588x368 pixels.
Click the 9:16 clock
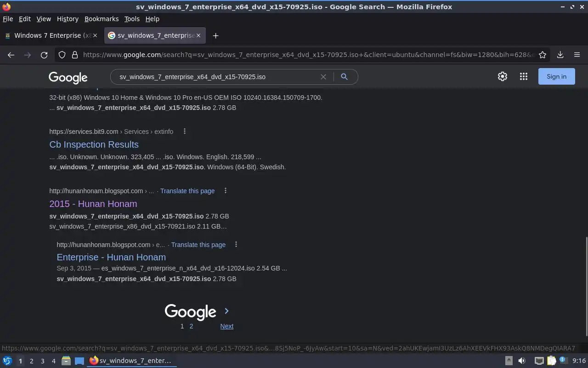coord(579,361)
